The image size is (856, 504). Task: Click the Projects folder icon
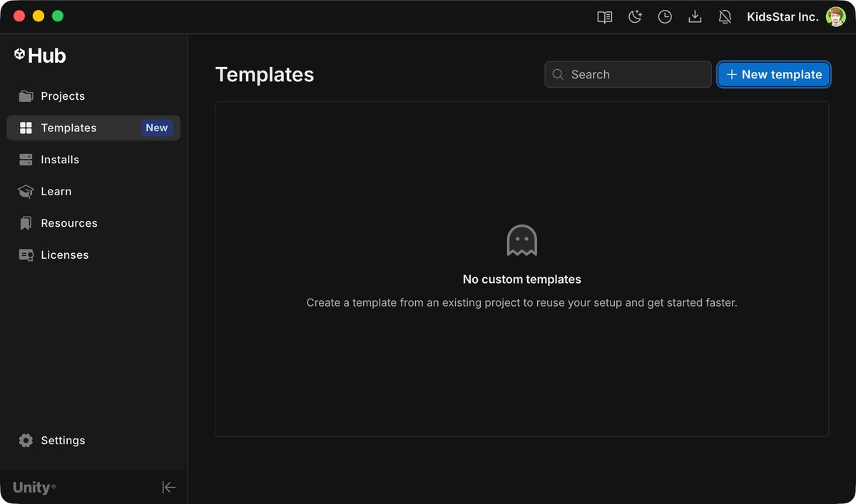pyautogui.click(x=26, y=96)
